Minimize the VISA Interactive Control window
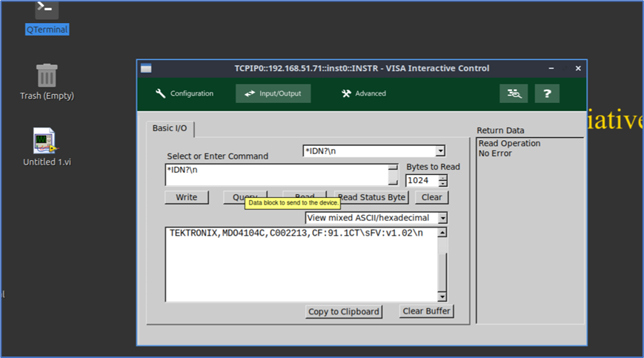The width and height of the screenshot is (644, 358). coord(551,68)
